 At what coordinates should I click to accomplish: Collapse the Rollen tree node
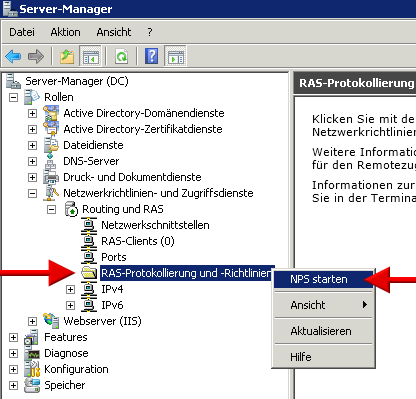point(13,97)
